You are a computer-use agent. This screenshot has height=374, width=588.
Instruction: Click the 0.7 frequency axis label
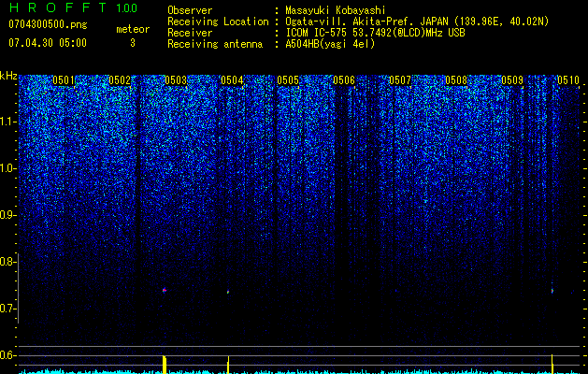(x=7, y=309)
